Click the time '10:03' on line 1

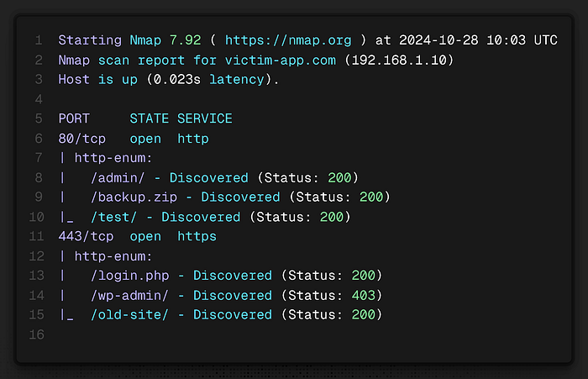click(x=507, y=40)
